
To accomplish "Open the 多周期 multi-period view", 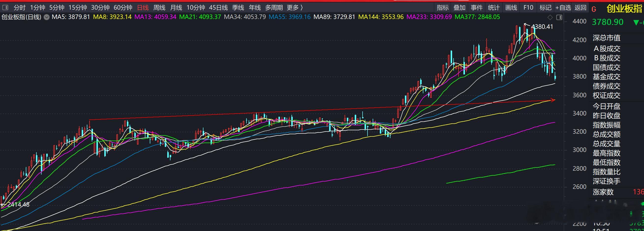I will (x=274, y=8).
